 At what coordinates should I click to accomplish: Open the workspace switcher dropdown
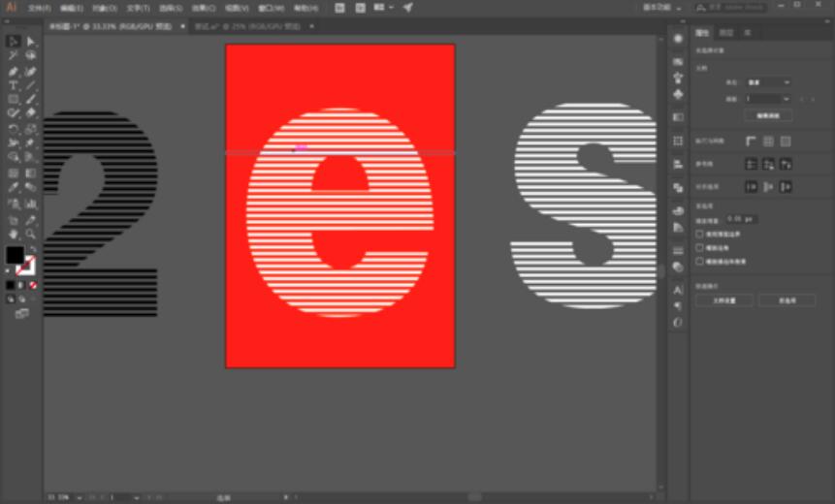click(x=662, y=8)
